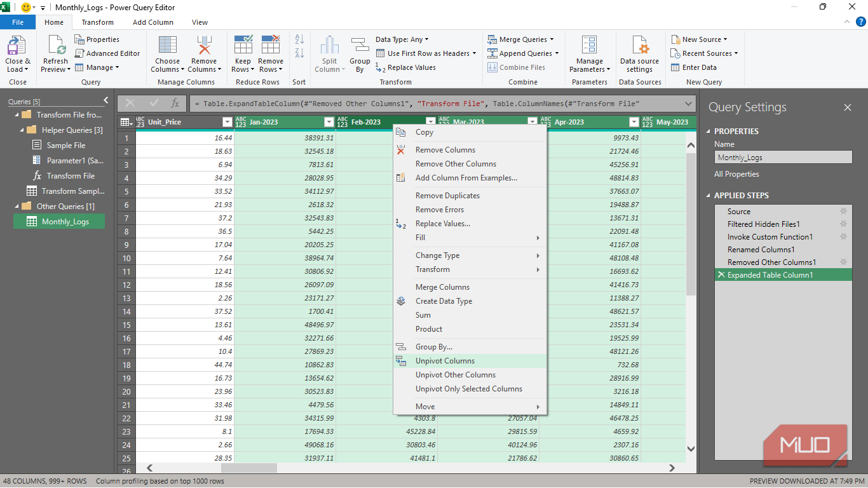
Task: Click the Group By ribbon icon
Action: click(x=360, y=46)
